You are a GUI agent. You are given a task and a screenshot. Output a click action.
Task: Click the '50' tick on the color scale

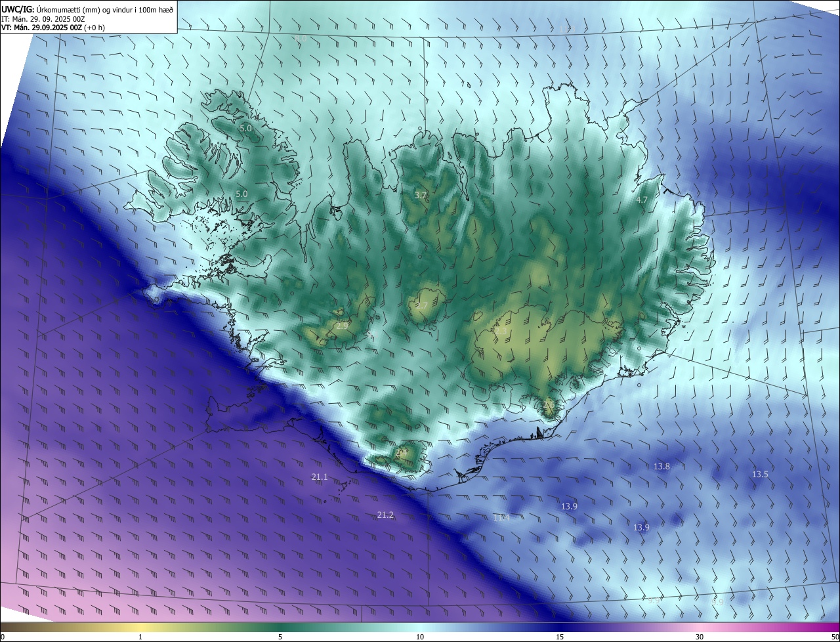pos(835,637)
